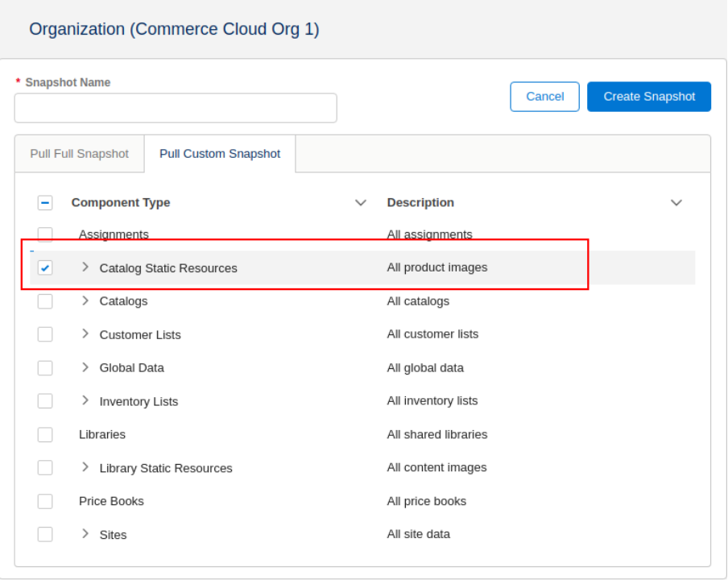728x580 pixels.
Task: Click the Libraries row label
Action: pyautogui.click(x=102, y=435)
